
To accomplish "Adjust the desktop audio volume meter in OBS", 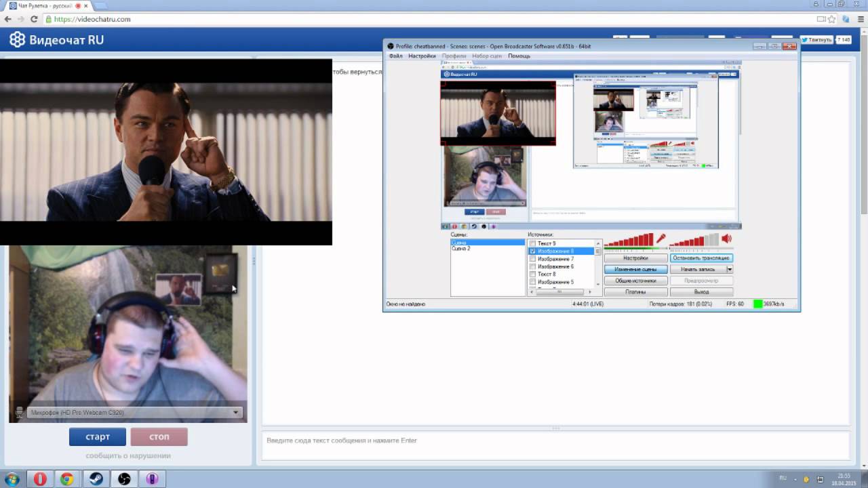I will click(694, 240).
